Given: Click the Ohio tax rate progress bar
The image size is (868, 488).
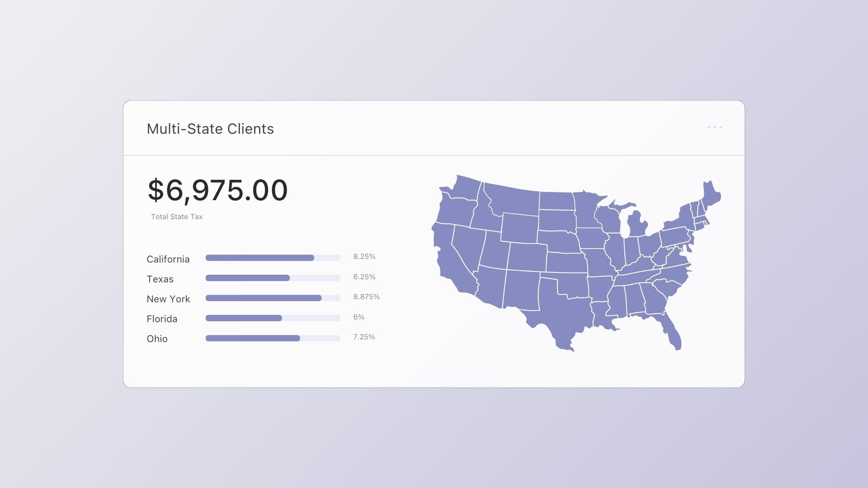Looking at the screenshot, I should tap(273, 338).
